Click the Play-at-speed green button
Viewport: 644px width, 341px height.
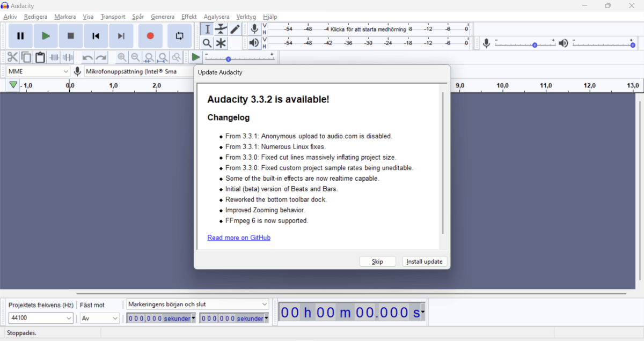coord(196,57)
